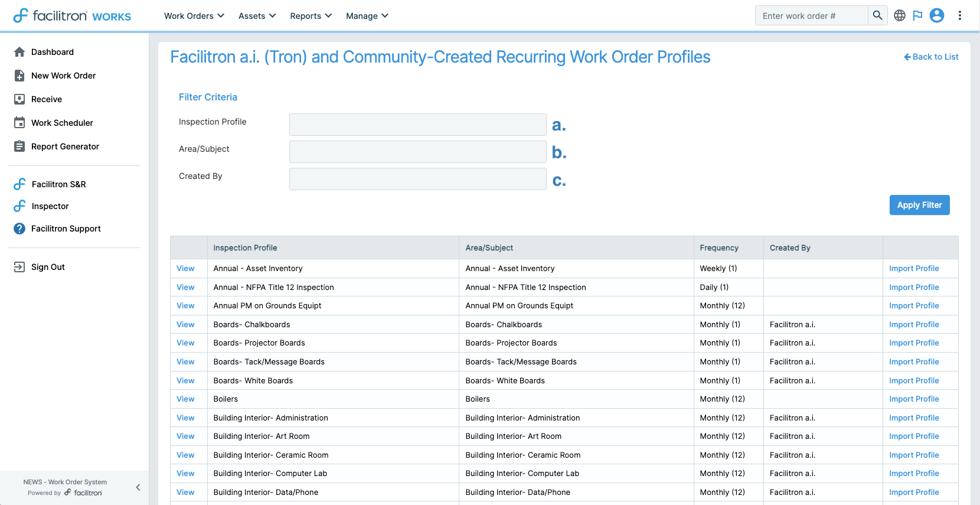Image resolution: width=980 pixels, height=505 pixels.
Task: Open the vertical three-dot menu
Action: [960, 15]
